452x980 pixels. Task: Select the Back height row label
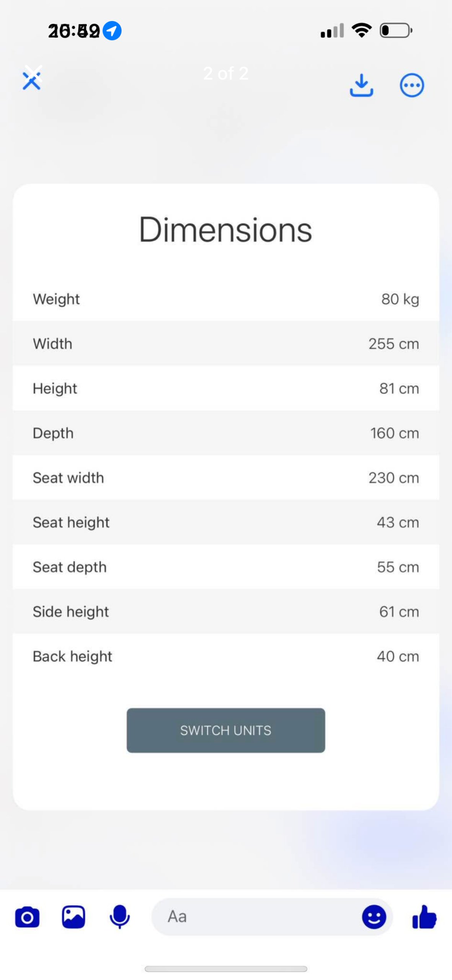point(72,657)
